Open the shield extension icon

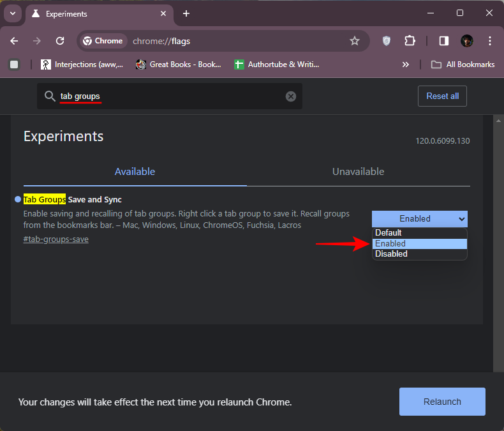(387, 41)
